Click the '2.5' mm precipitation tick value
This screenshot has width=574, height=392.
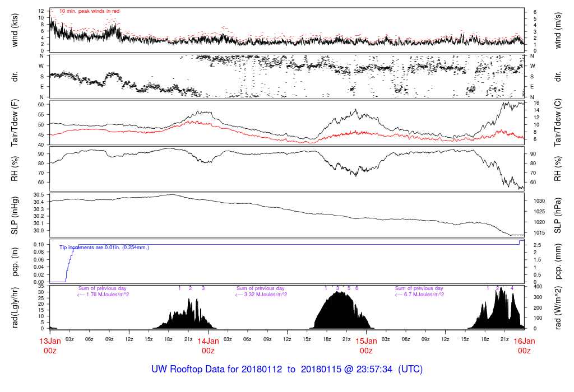click(538, 245)
